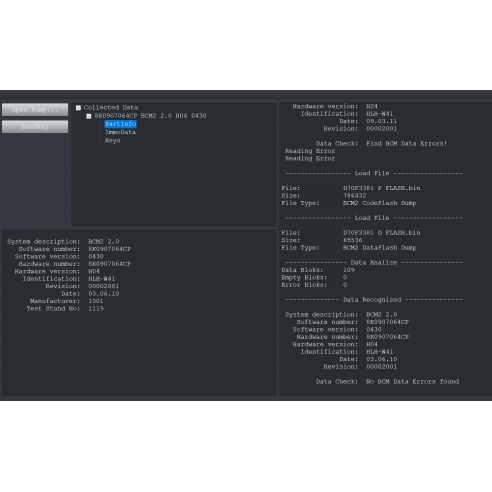The height and width of the screenshot is (492, 492).
Task: Select the 8K0907064CP BCM2 2.0 H04 0430 entry
Action: 150,116
